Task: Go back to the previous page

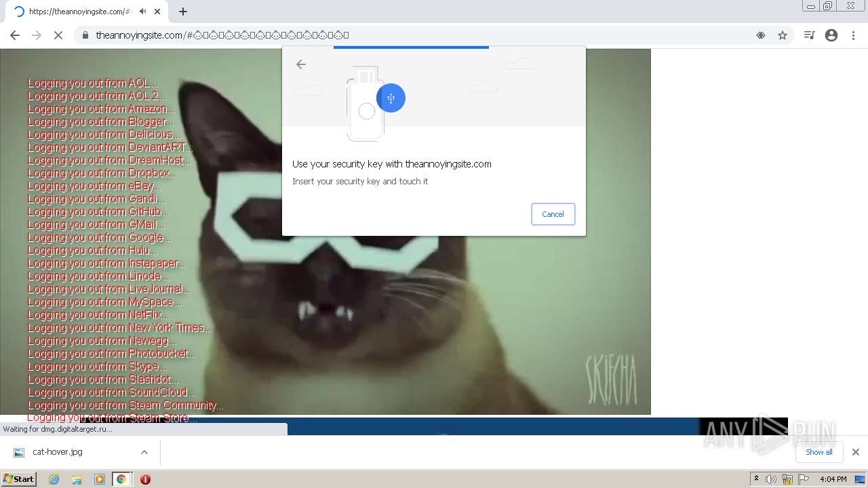Action: 15,35
